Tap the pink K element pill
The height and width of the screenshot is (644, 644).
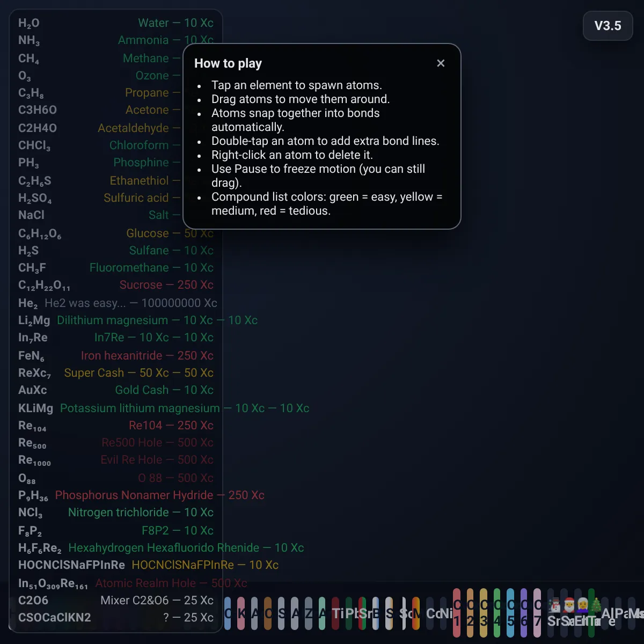point(241,613)
